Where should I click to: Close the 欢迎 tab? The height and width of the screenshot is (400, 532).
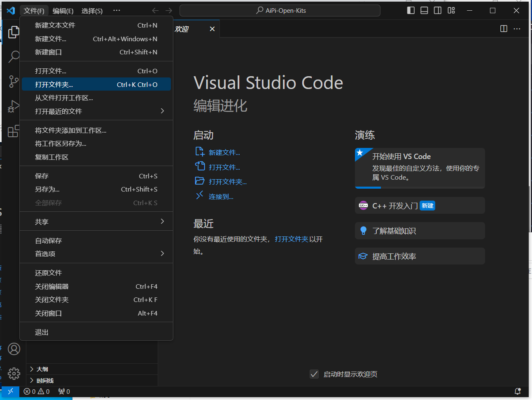pyautogui.click(x=212, y=29)
